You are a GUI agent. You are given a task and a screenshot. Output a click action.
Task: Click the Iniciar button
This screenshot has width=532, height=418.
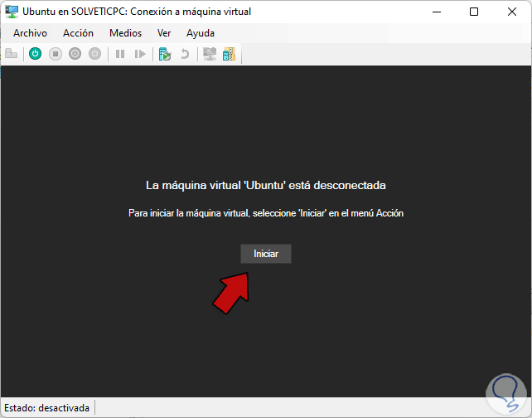tap(266, 254)
